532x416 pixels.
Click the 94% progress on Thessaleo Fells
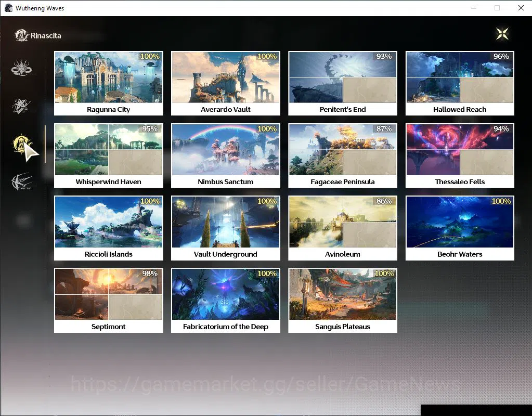pos(501,128)
